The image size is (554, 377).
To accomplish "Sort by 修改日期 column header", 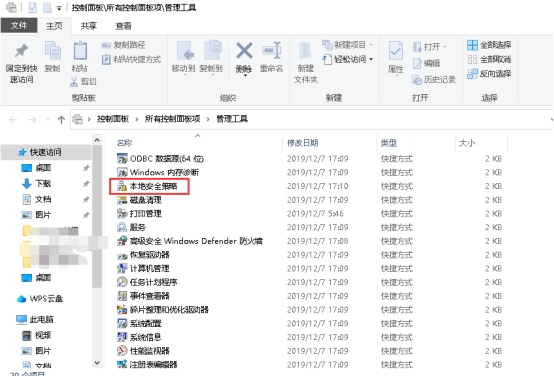I will (x=302, y=143).
